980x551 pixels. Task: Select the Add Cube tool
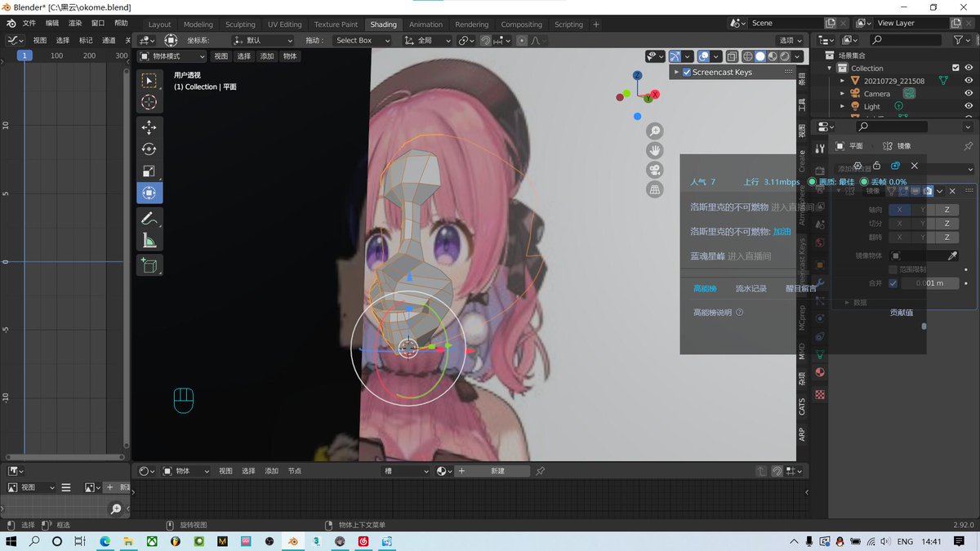point(149,265)
